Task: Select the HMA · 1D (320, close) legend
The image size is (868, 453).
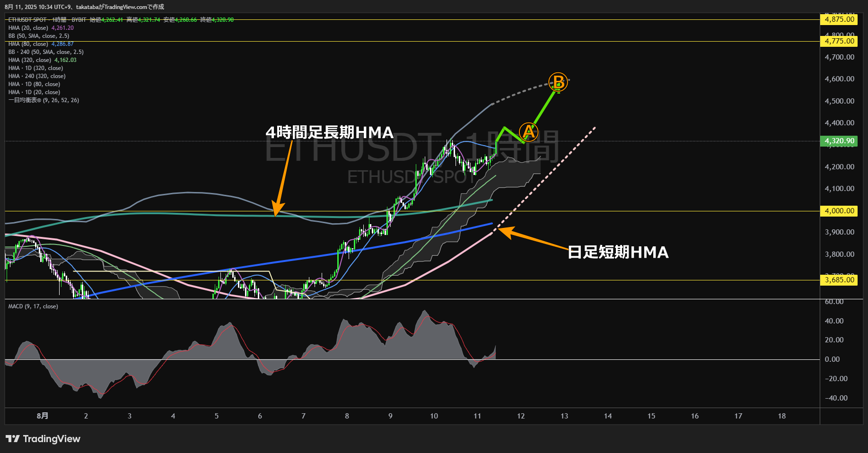Action: (x=35, y=68)
